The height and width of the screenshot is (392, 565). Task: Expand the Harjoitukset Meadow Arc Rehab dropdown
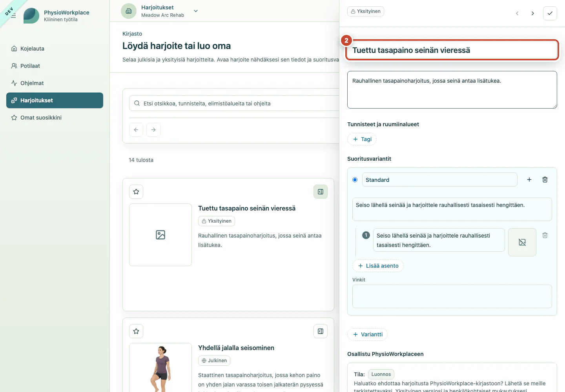[x=196, y=11]
